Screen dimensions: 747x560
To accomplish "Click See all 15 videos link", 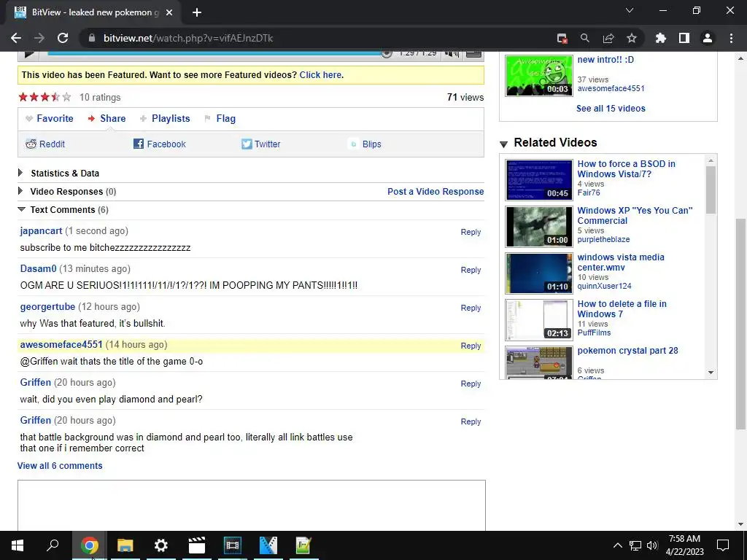I will coord(611,108).
